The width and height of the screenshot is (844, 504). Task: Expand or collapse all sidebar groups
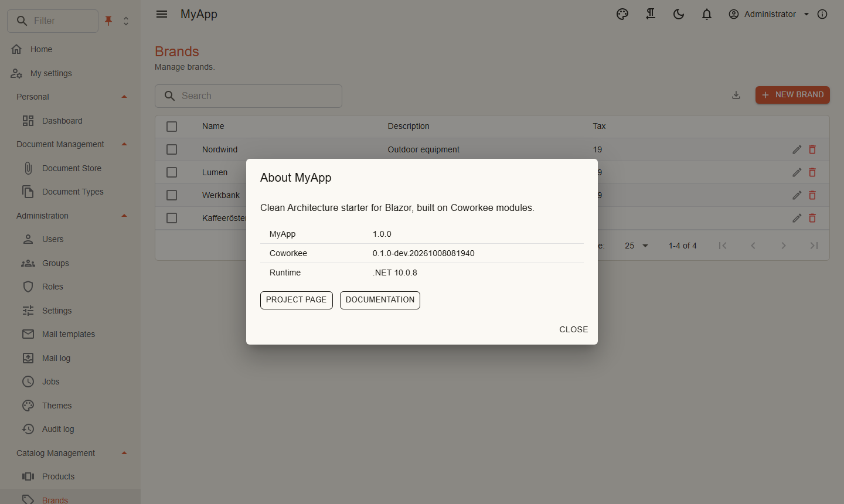(126, 21)
